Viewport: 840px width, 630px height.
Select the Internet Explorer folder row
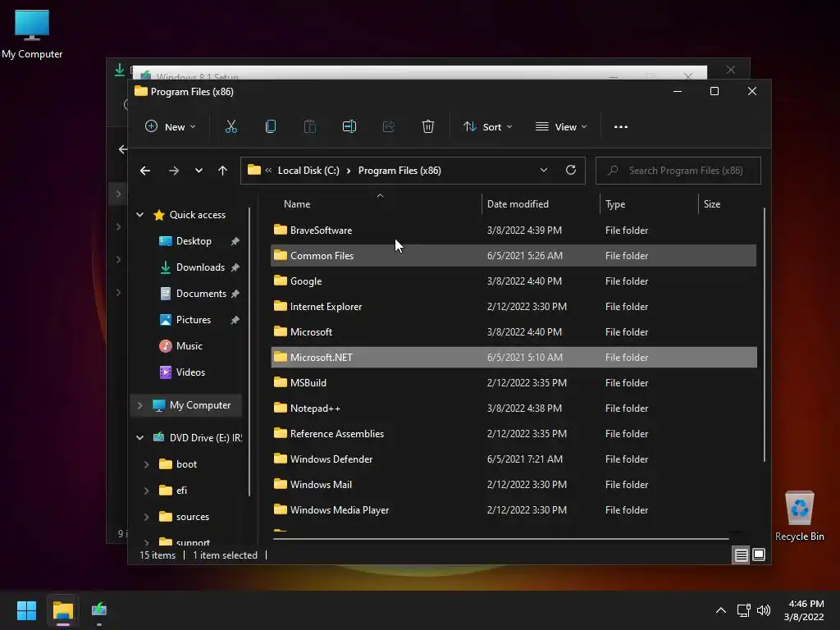pyautogui.click(x=514, y=307)
